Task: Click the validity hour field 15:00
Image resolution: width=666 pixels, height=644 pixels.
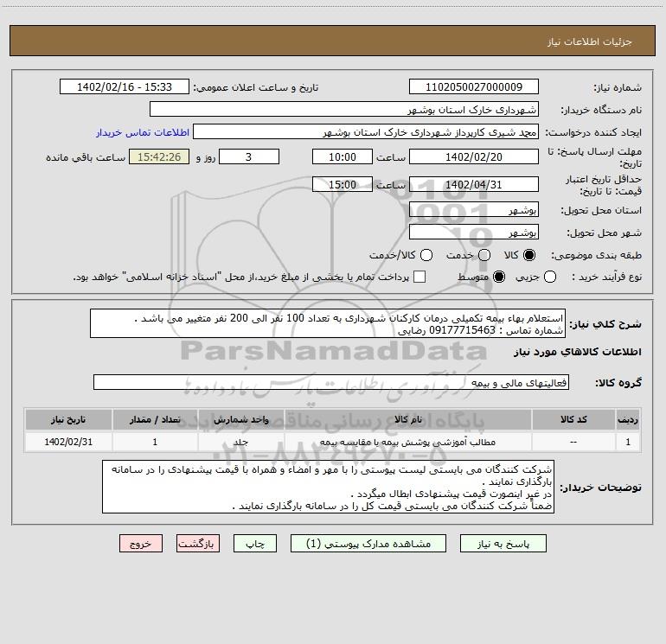Action: tap(343, 185)
